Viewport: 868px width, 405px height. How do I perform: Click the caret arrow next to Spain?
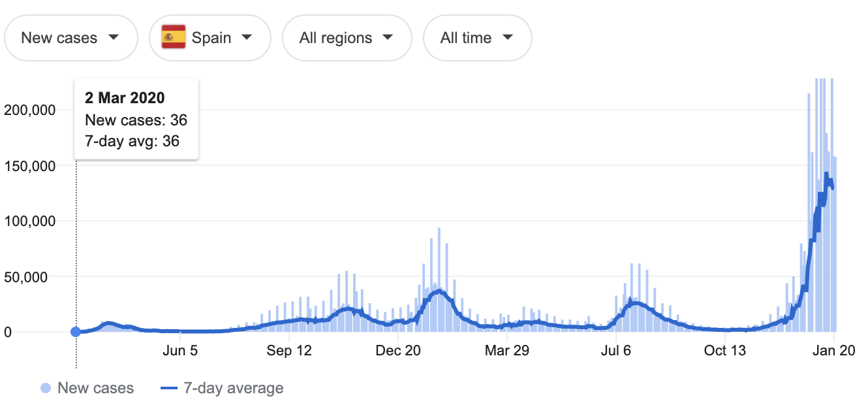[247, 37]
